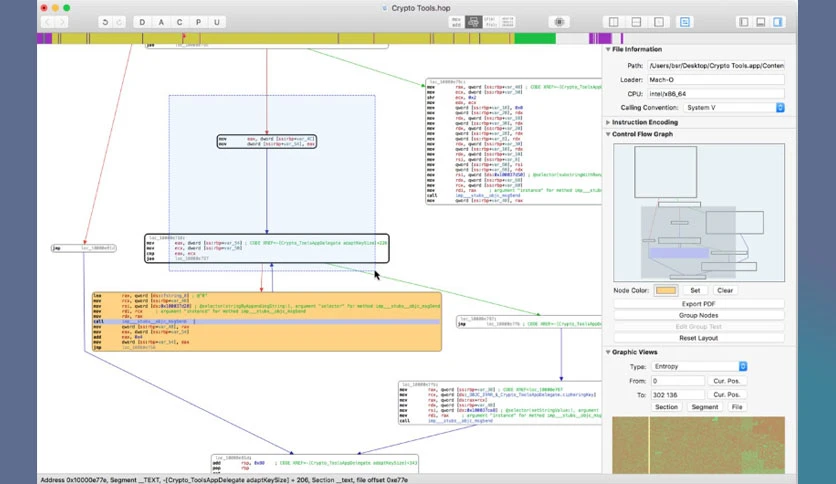The image size is (836, 484).
Task: Click the entropy graphic view image
Action: click(x=698, y=445)
